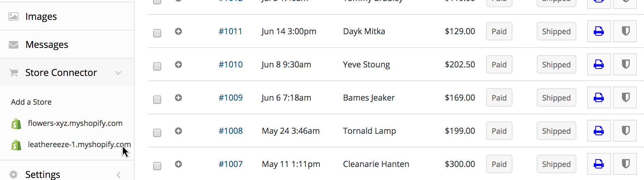Collapse the Store Connector chevron
The height and width of the screenshot is (180, 644).
coord(118,73)
